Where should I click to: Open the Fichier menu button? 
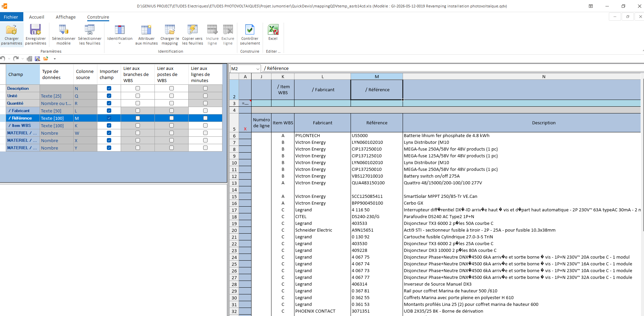11,17
